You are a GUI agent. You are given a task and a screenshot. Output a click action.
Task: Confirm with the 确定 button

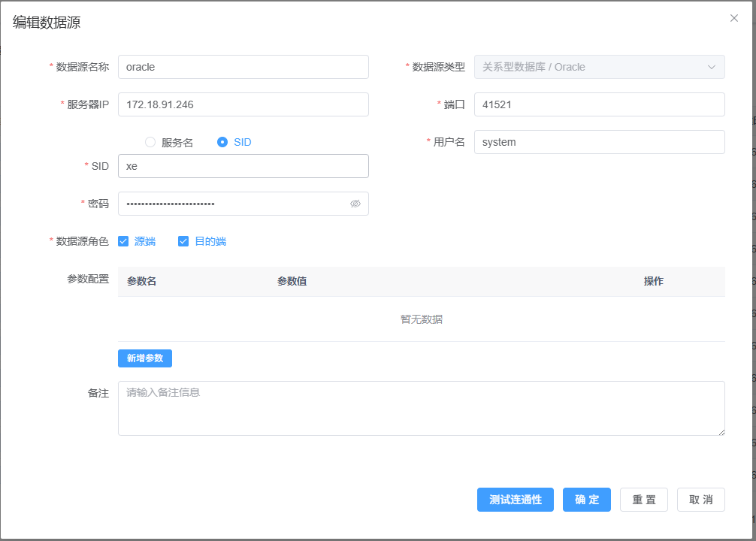[x=587, y=500]
